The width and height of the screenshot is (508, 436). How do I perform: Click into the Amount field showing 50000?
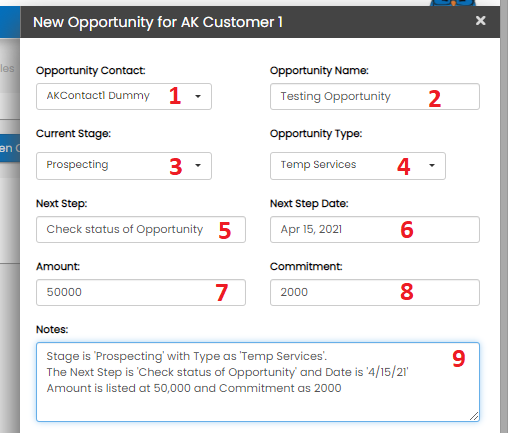click(x=141, y=292)
